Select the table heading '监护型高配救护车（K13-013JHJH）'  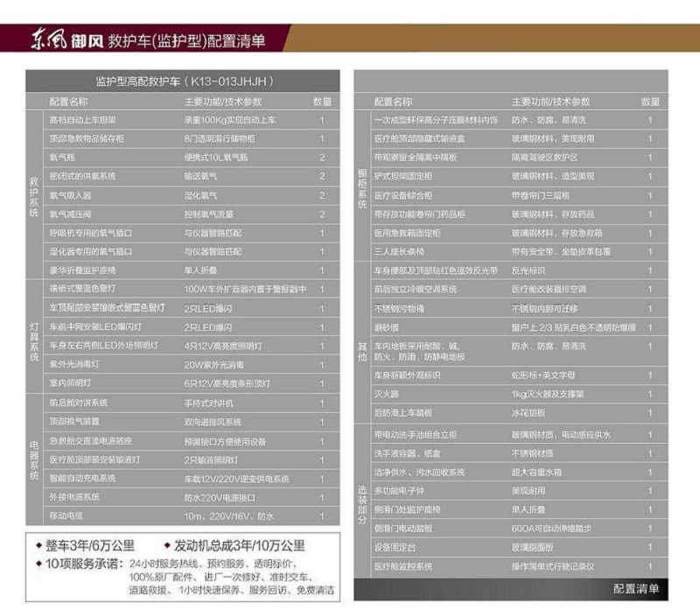[x=185, y=81]
